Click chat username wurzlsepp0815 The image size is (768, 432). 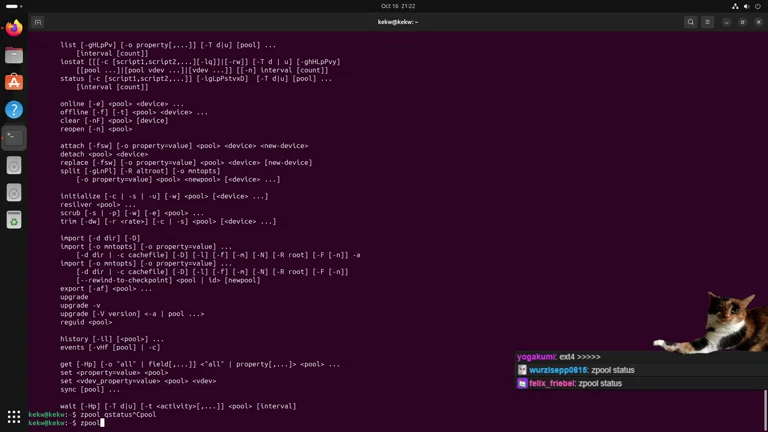coord(558,370)
